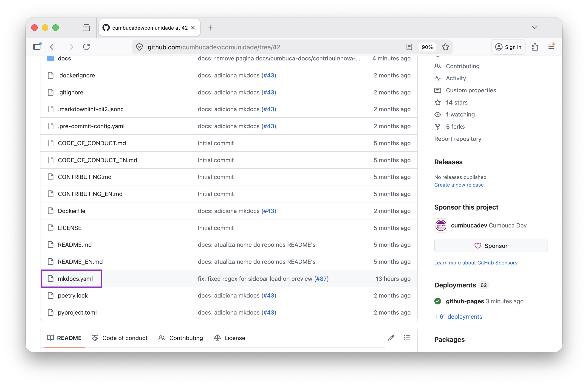This screenshot has height=386, width=588.
Task: Open the Releases heading link
Action: pos(448,162)
